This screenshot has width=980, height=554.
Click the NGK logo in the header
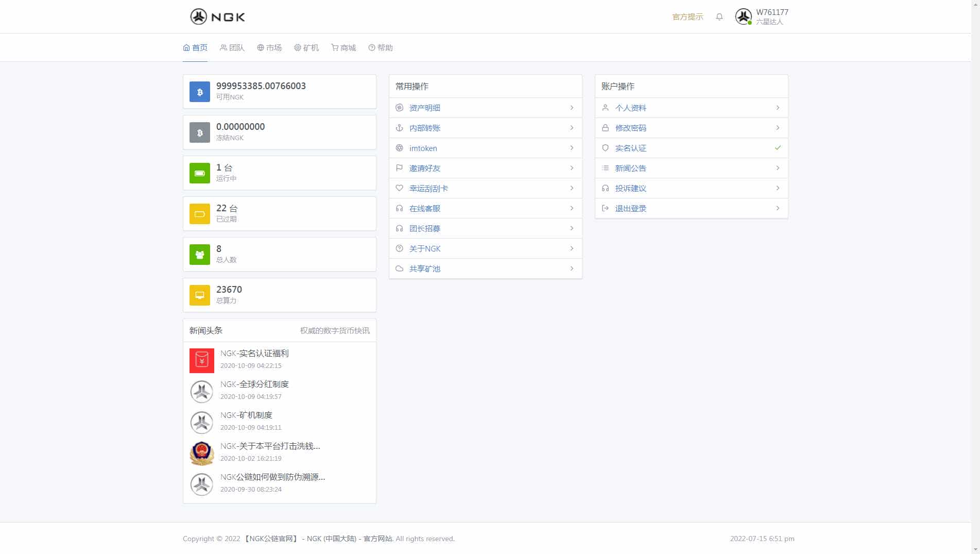point(217,16)
